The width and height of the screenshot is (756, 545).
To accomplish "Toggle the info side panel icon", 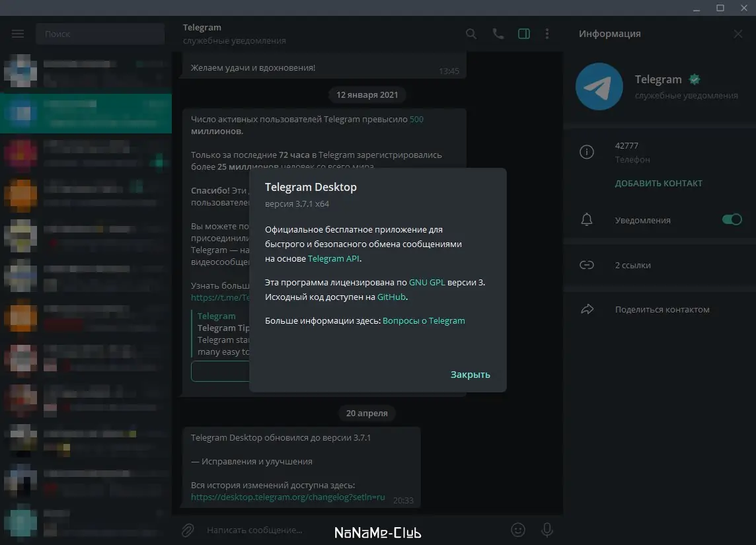I will pos(524,34).
